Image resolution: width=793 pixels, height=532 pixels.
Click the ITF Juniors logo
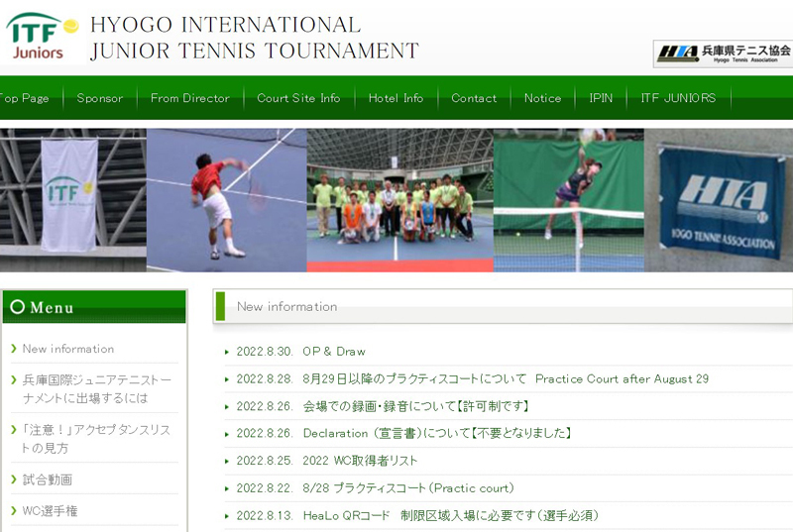click(42, 37)
